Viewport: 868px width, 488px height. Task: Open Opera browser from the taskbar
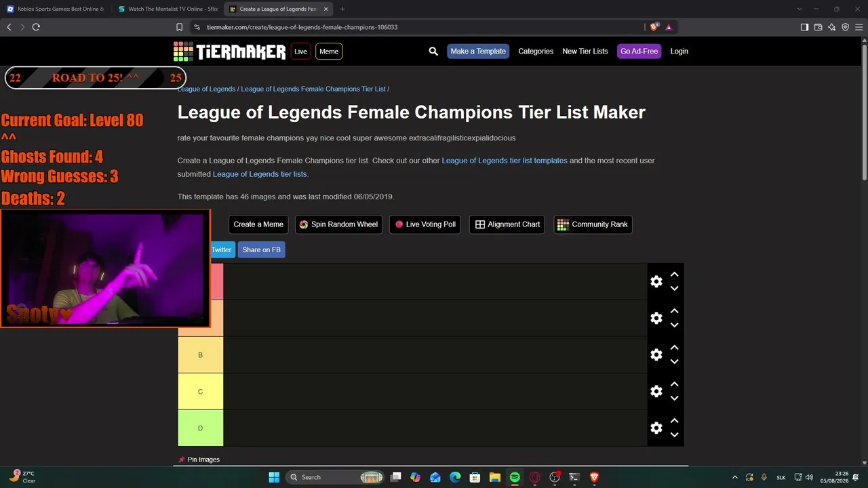(535, 477)
